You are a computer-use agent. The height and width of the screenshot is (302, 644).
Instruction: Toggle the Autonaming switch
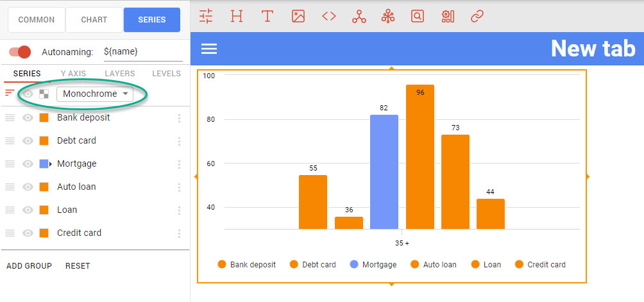coord(20,52)
